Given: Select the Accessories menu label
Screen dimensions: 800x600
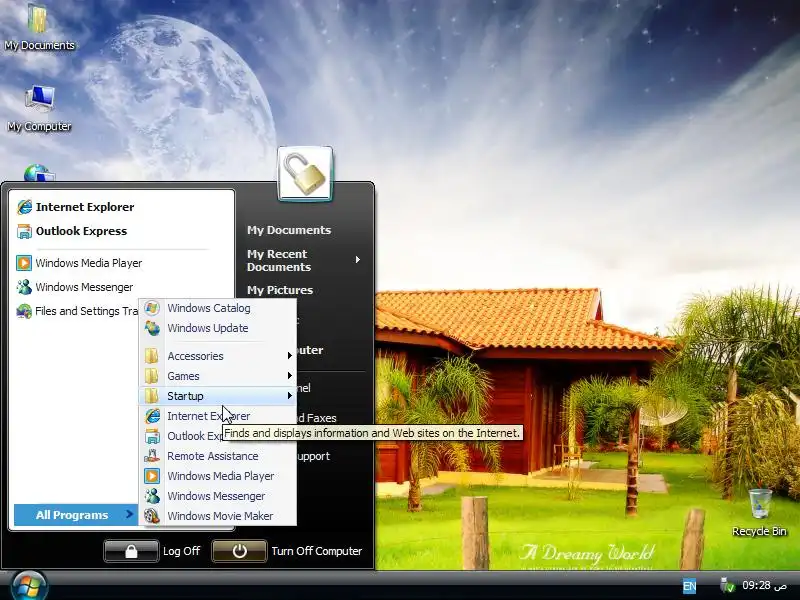Looking at the screenshot, I should (195, 356).
